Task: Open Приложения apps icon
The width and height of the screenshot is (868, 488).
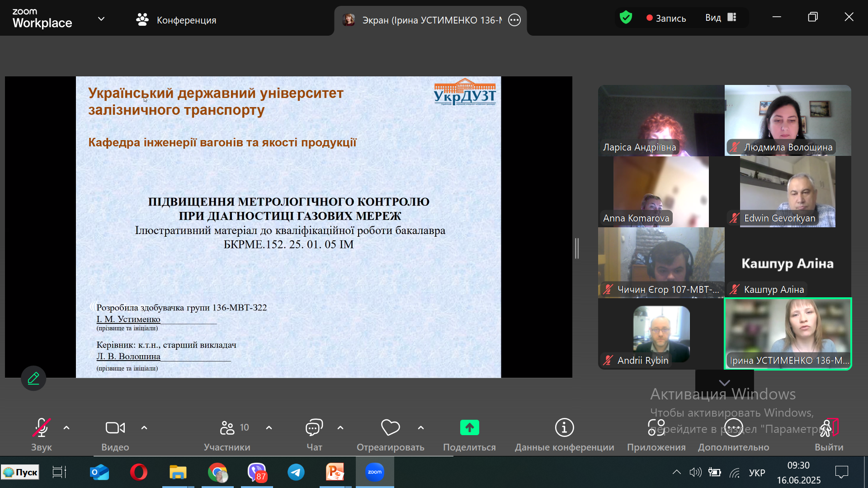Action: pyautogui.click(x=656, y=427)
